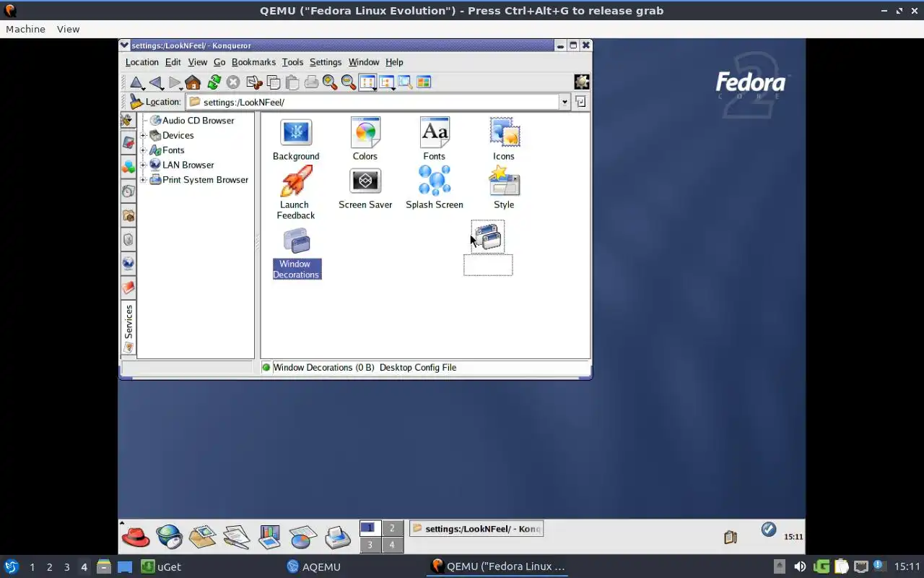This screenshot has height=578, width=924.
Task: Open the location history dropdown arrow
Action: click(x=565, y=102)
